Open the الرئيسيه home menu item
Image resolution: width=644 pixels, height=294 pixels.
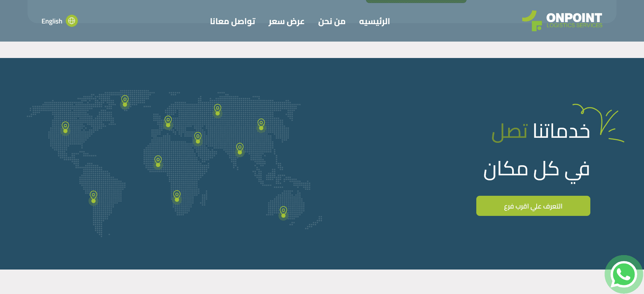[x=374, y=21]
